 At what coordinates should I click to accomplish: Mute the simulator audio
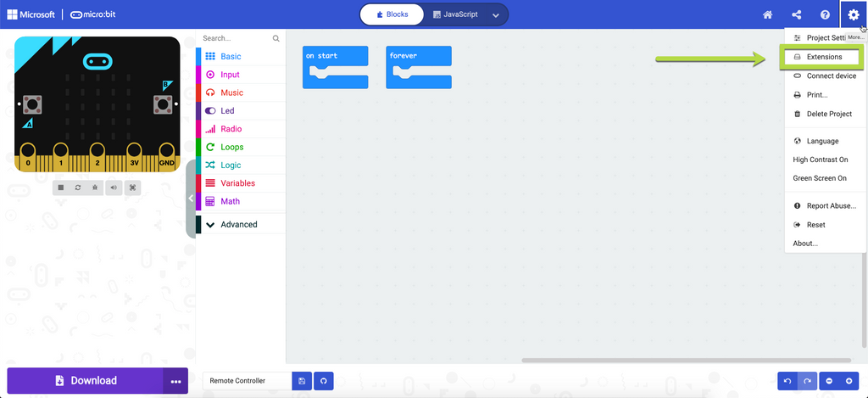click(x=114, y=188)
